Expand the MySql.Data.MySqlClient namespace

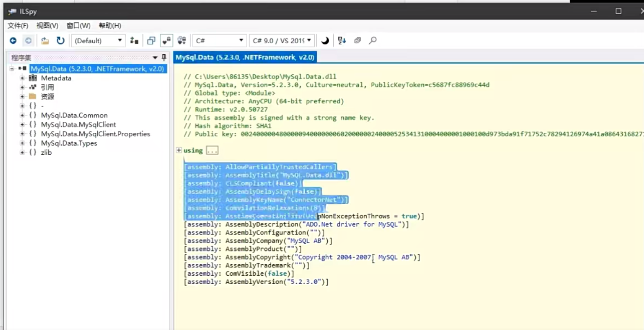click(22, 125)
